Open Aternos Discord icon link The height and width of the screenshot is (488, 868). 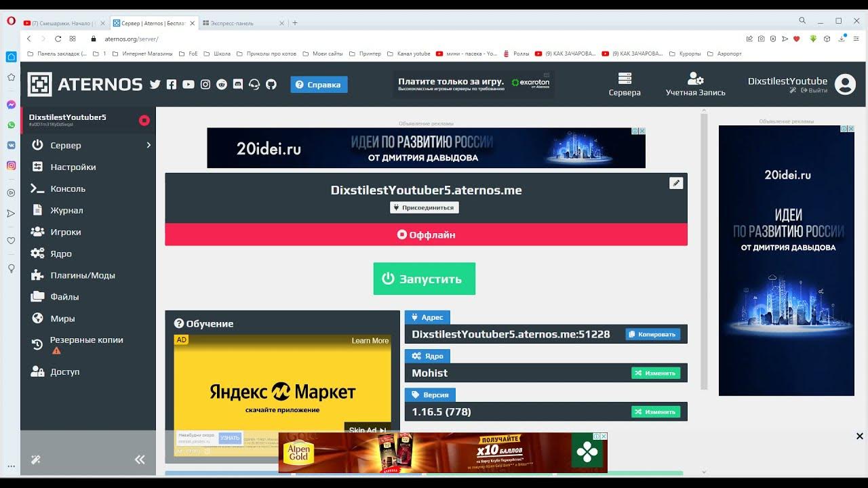[238, 85]
